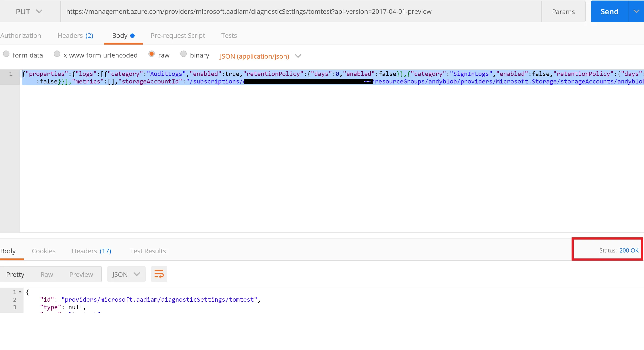Select the raw body type radio

152,54
